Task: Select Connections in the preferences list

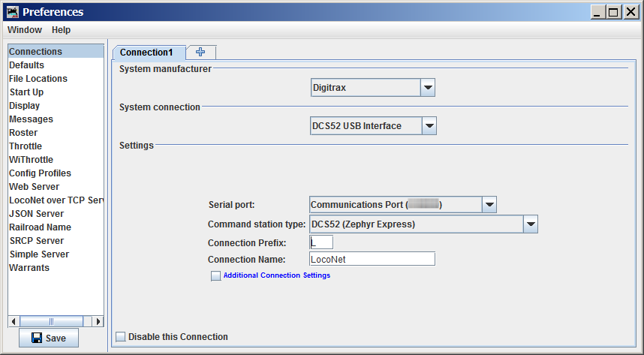Action: [x=56, y=51]
